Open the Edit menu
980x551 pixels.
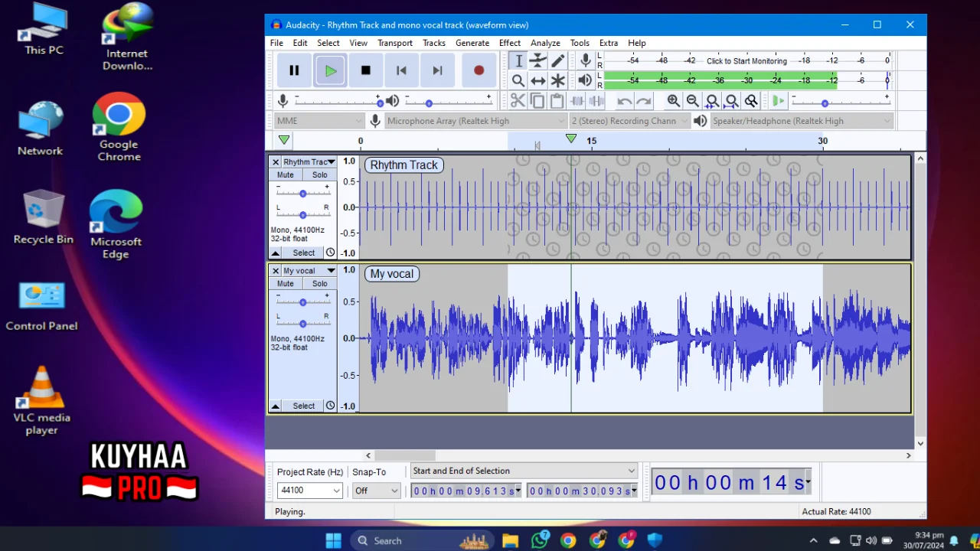pos(300,43)
